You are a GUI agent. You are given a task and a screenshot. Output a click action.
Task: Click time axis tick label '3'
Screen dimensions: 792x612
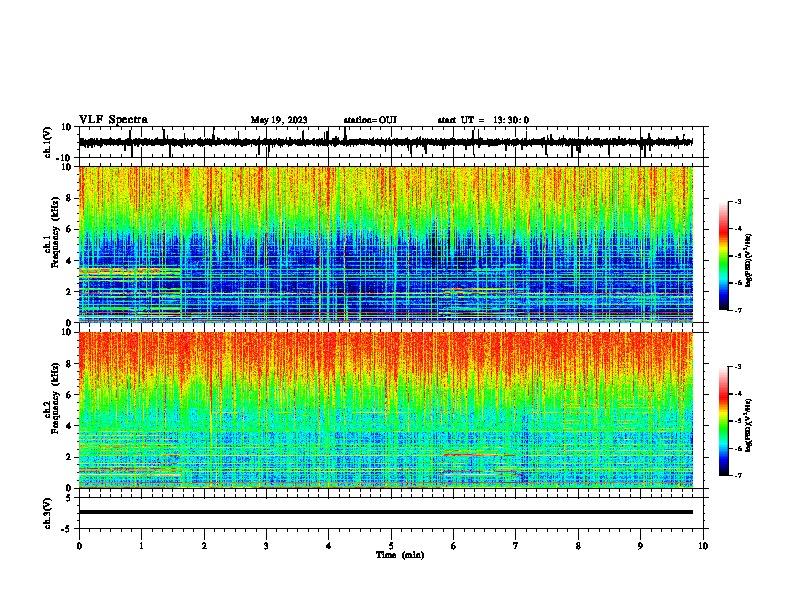coord(266,546)
